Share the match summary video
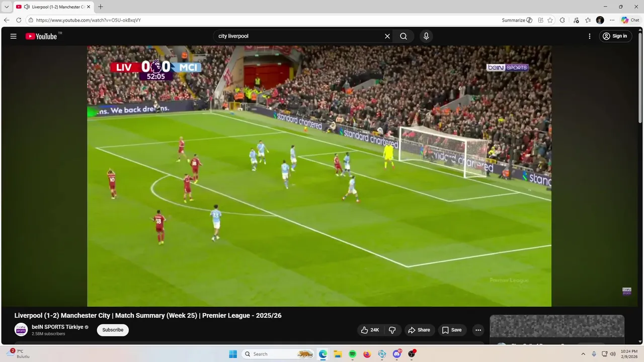The image size is (644, 362). (x=419, y=330)
